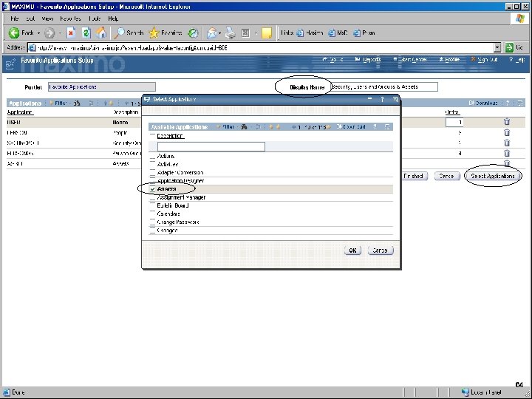This screenshot has width=532, height=399.
Task: Click clear filter icon in Available Applications header
Action: [258, 127]
